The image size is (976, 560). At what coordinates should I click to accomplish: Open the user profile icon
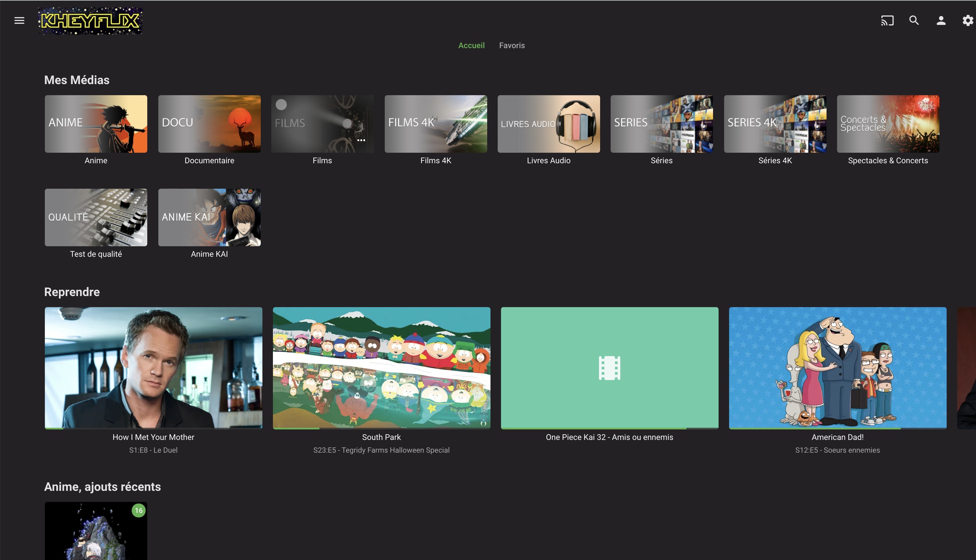(941, 20)
